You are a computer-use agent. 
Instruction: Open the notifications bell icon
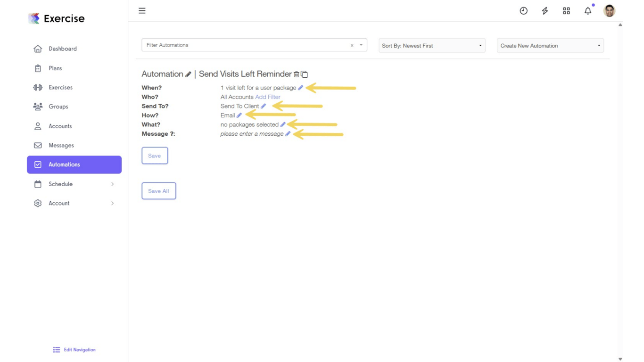pyautogui.click(x=588, y=10)
